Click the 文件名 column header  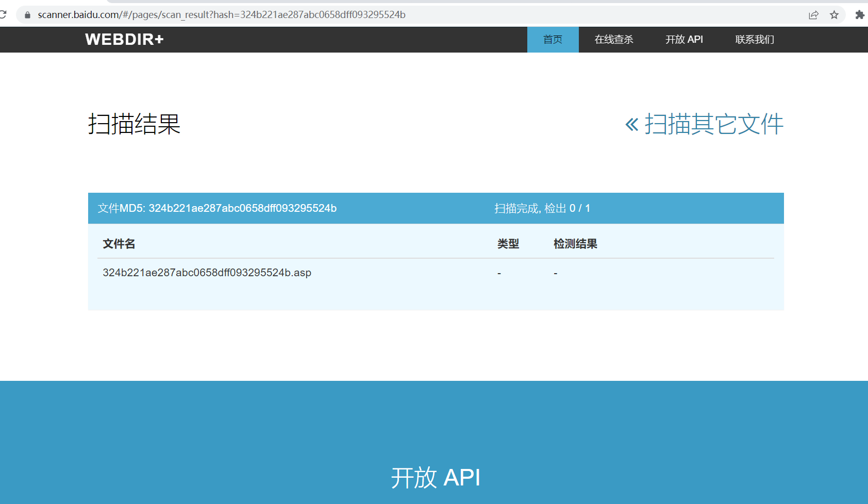point(119,244)
